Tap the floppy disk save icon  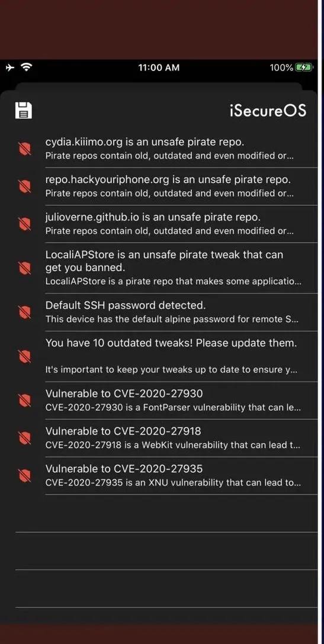[x=24, y=110]
